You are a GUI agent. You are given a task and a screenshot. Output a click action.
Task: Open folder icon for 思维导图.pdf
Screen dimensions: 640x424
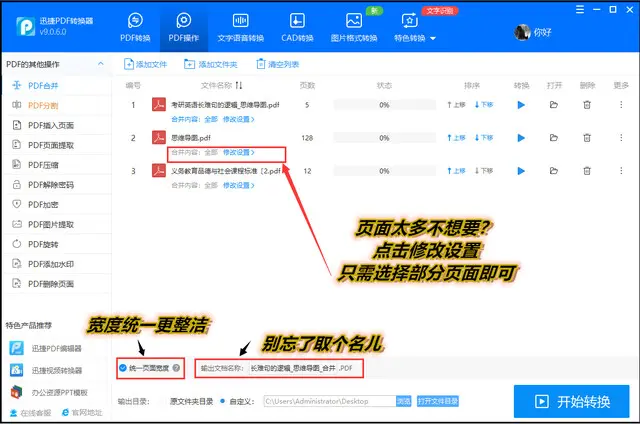click(553, 138)
